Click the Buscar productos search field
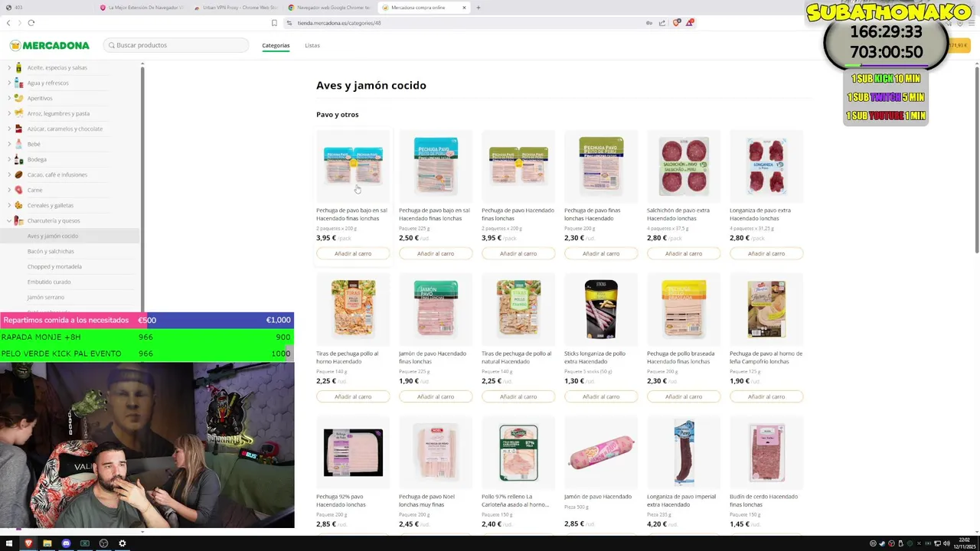The image size is (980, 551). point(176,45)
